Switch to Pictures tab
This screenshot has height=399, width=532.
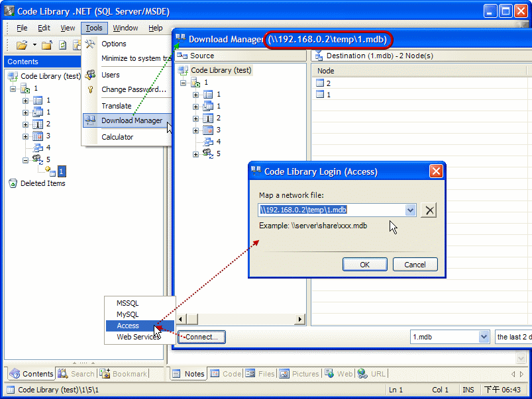click(x=299, y=374)
